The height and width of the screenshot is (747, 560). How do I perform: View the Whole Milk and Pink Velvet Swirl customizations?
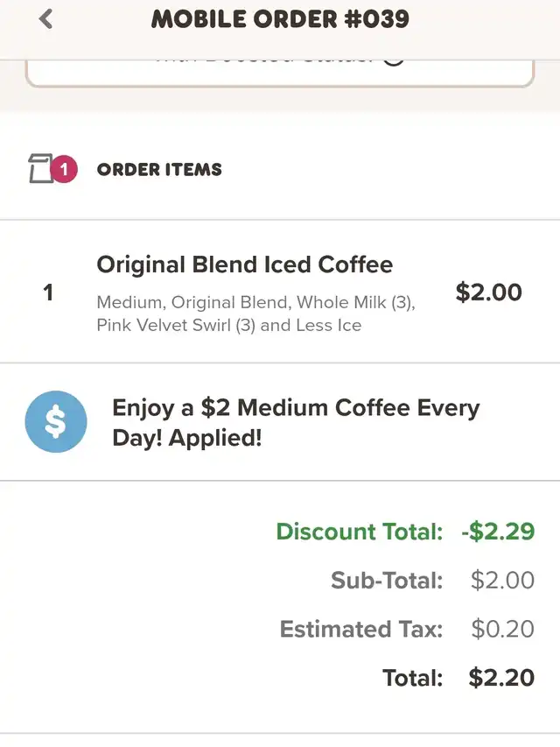click(x=255, y=314)
